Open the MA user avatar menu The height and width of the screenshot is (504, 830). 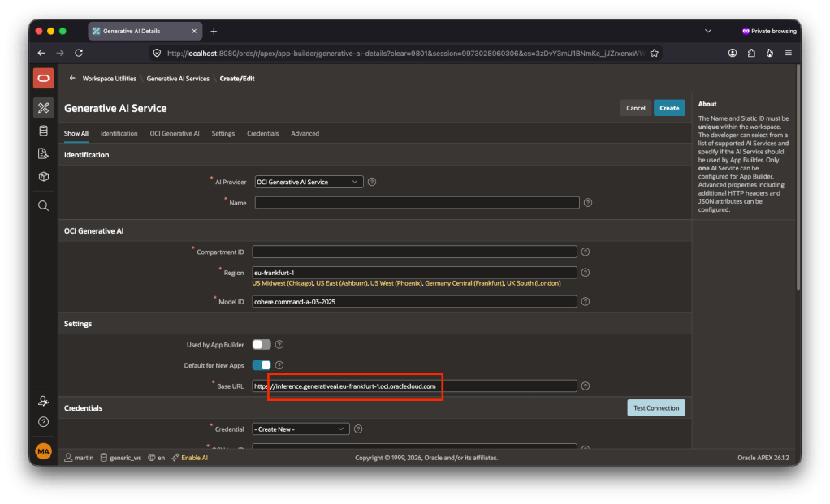pos(43,451)
